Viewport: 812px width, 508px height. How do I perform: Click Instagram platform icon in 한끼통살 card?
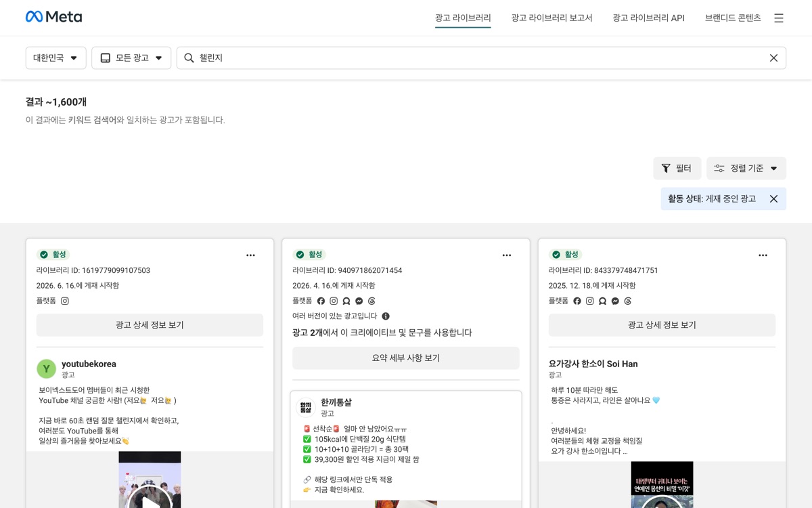(x=334, y=301)
